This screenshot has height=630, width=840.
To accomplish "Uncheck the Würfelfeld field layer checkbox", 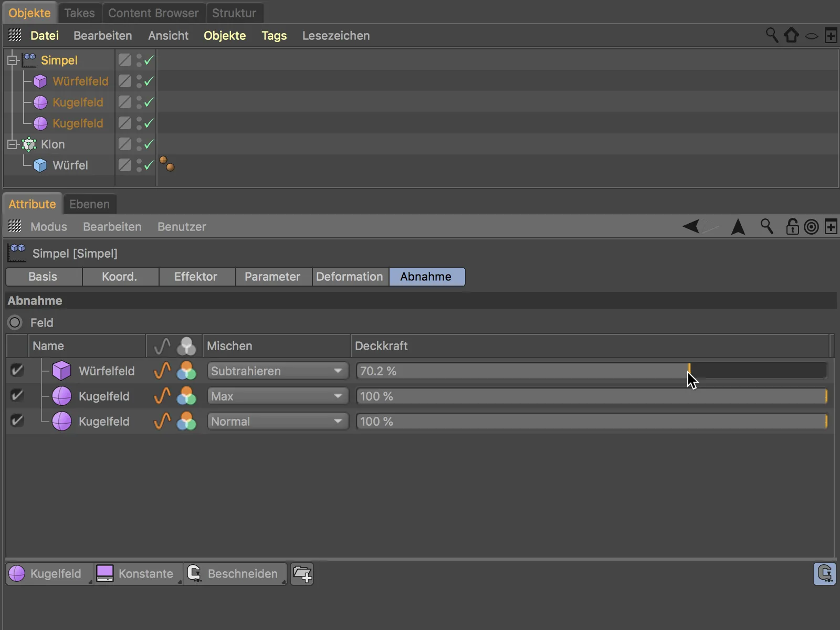I will click(x=17, y=371).
